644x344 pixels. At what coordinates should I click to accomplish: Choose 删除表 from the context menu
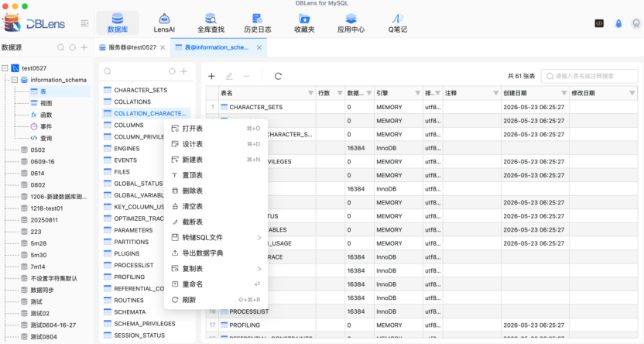[x=216, y=191]
